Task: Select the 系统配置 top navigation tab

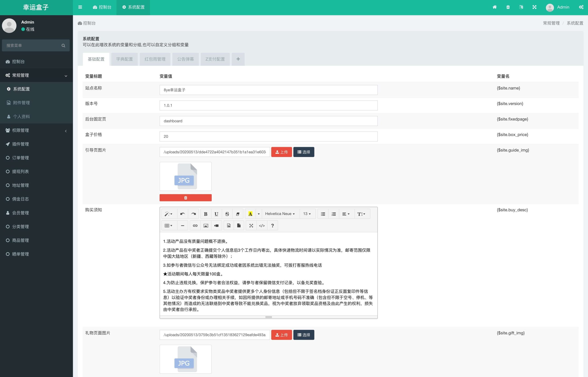Action: (133, 7)
